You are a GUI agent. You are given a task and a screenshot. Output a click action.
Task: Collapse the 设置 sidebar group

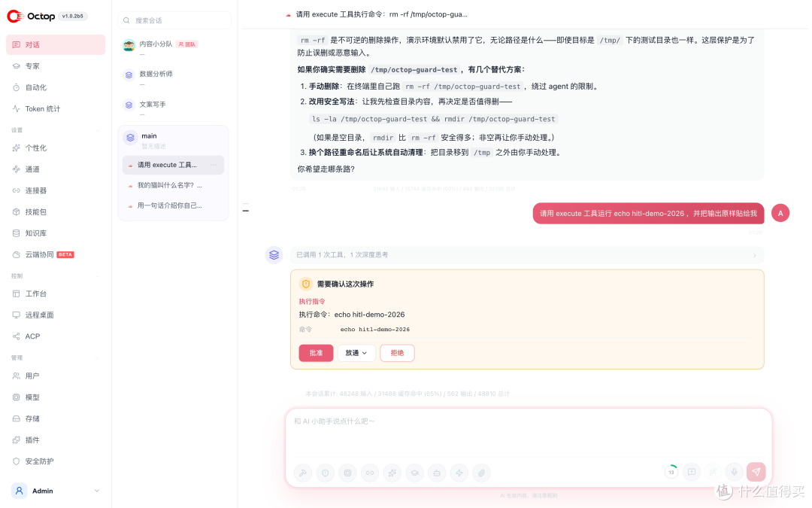coord(97,130)
